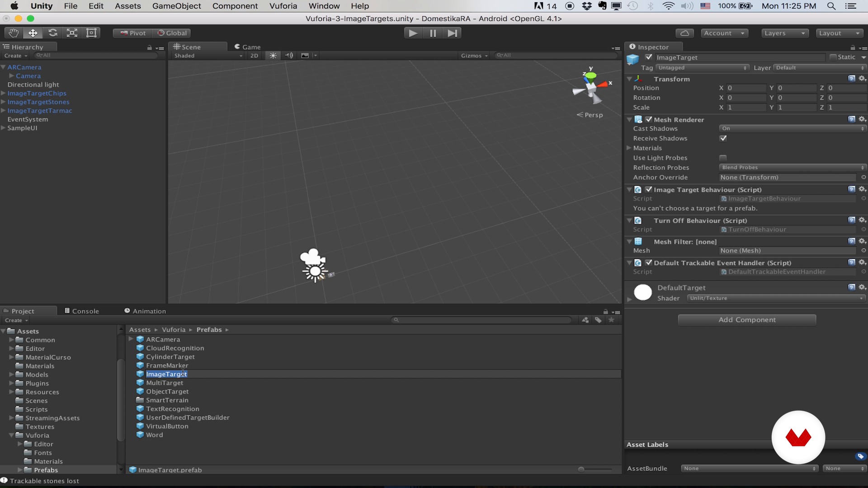
Task: Select the Rect transform tool
Action: click(x=91, y=33)
